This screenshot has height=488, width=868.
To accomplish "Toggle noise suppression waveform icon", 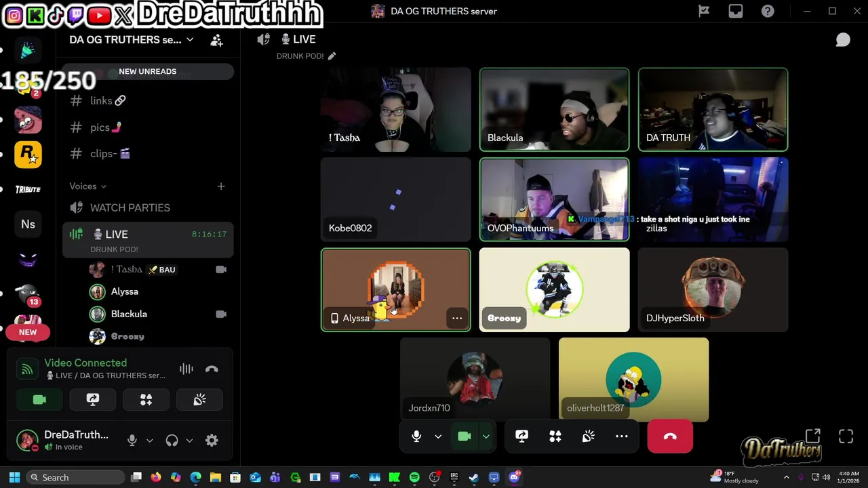I will [x=186, y=369].
